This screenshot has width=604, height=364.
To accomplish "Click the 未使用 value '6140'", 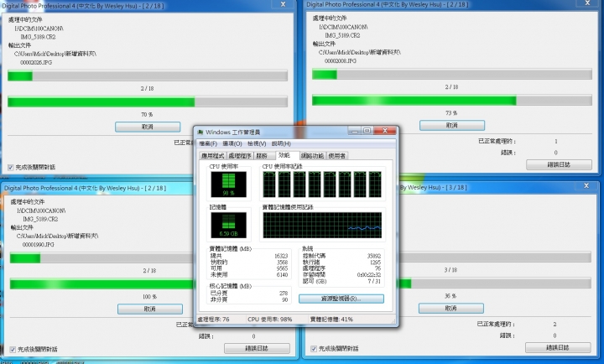I will [283, 274].
